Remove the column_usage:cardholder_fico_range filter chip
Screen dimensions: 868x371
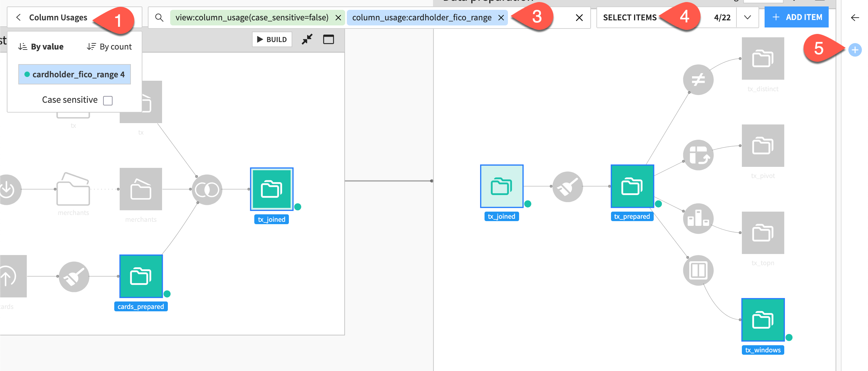[x=501, y=18]
